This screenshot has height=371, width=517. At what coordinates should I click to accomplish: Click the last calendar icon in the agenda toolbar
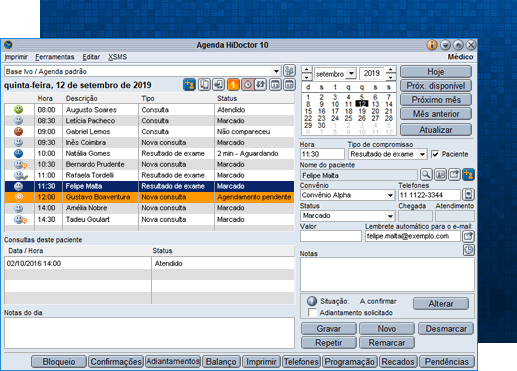click(289, 85)
